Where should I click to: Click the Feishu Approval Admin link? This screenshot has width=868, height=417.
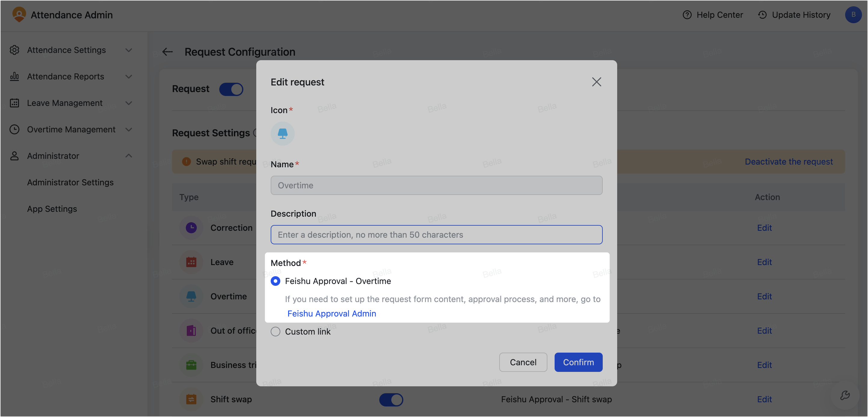pos(331,314)
